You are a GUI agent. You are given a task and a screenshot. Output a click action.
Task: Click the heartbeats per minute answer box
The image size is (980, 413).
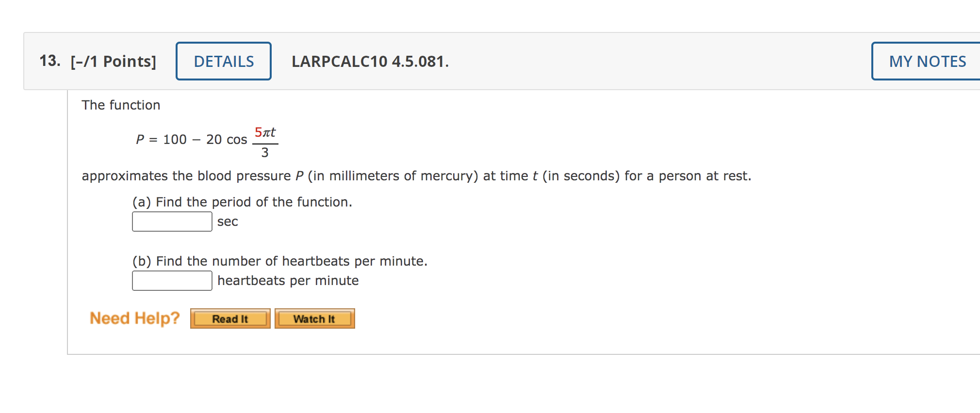[x=171, y=280]
